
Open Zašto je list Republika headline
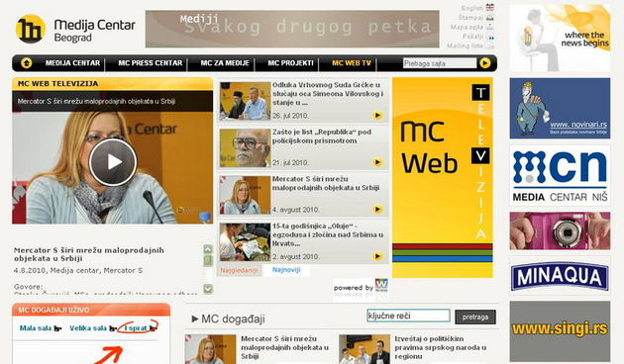pos(322,136)
